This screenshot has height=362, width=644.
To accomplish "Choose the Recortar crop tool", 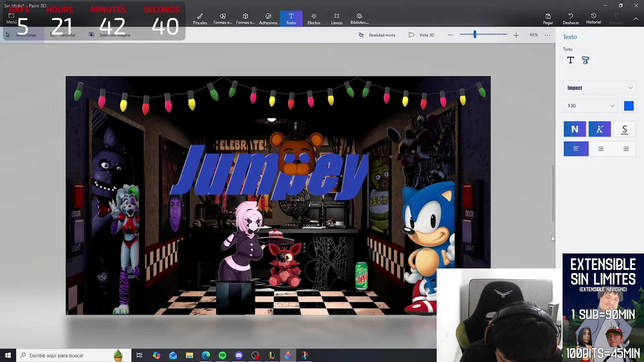I will point(63,35).
